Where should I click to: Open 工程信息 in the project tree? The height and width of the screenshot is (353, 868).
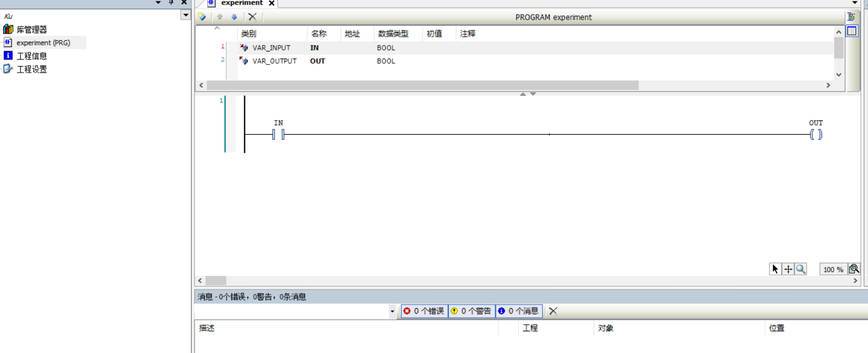tap(32, 55)
